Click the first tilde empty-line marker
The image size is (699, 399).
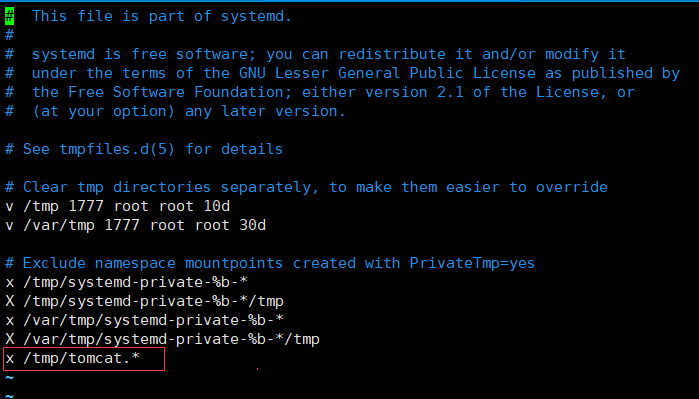(9, 378)
